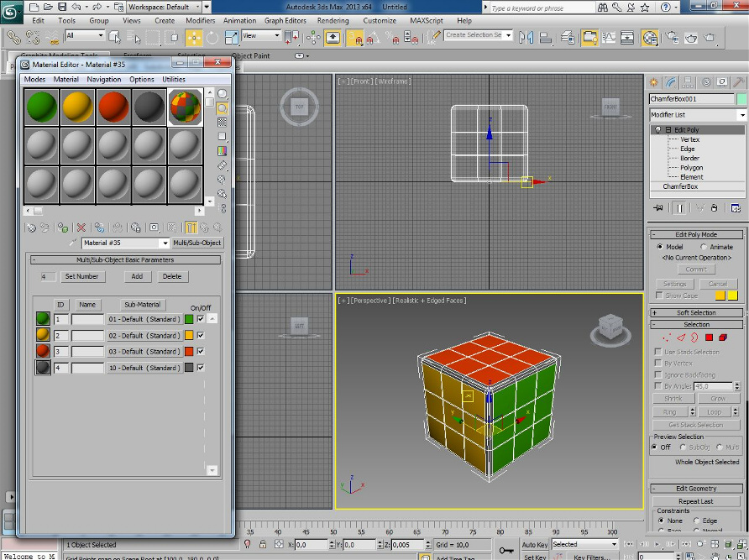Open the Customize menu
The image size is (749, 560).
(380, 20)
